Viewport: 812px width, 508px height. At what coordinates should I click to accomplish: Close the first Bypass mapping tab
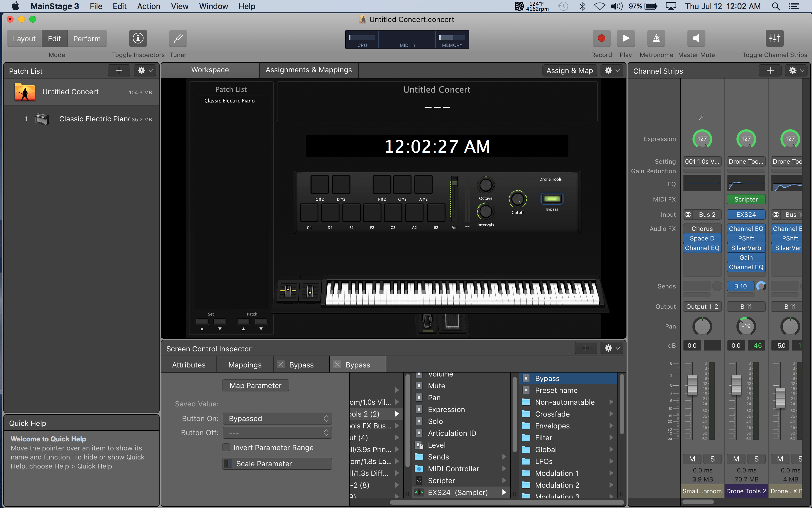click(x=281, y=365)
